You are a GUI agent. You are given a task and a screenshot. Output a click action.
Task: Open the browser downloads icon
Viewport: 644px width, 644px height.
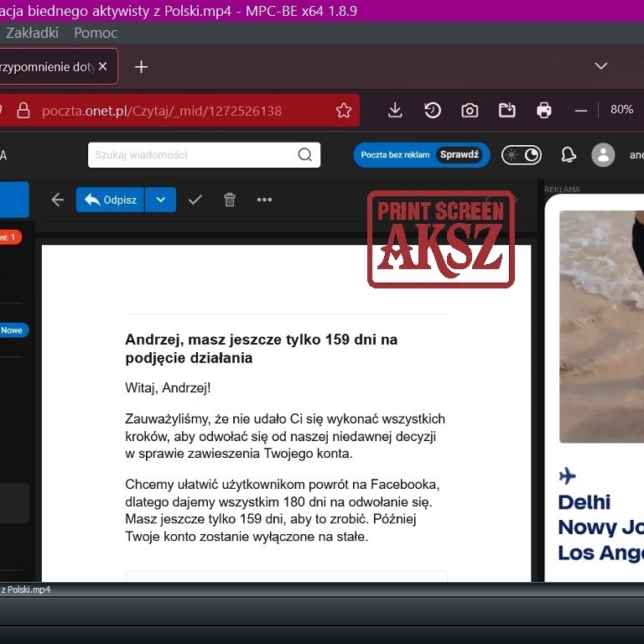[x=396, y=111]
